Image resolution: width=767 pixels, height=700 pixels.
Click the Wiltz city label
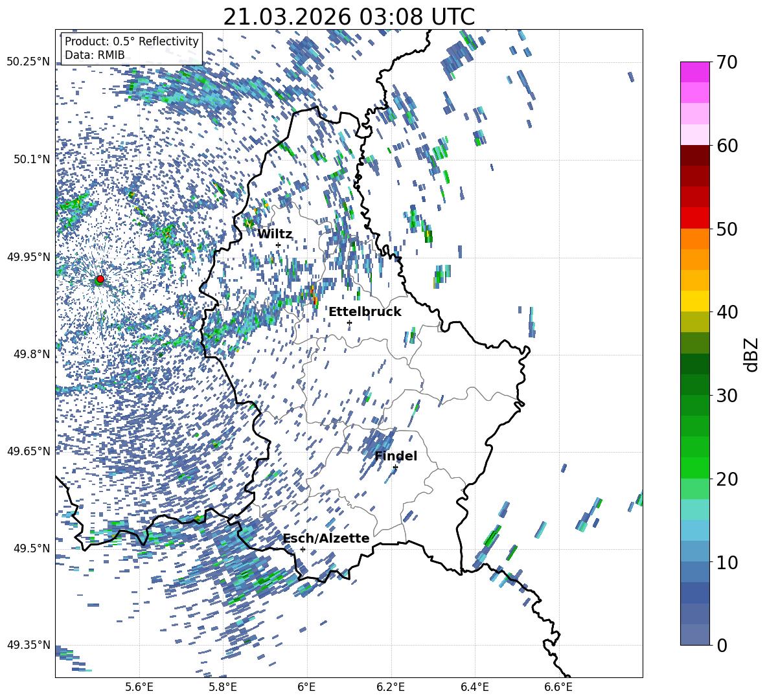click(275, 234)
